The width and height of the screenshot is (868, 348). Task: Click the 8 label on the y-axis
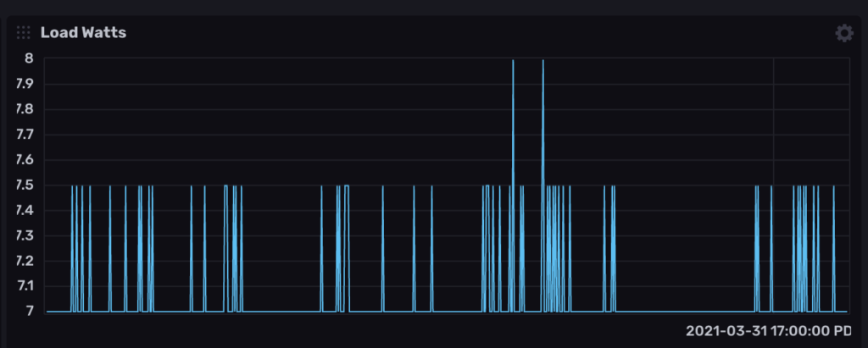click(29, 58)
